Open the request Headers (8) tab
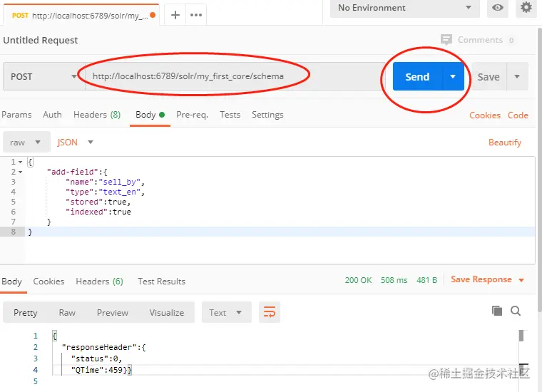This screenshot has width=542, height=392. click(97, 115)
